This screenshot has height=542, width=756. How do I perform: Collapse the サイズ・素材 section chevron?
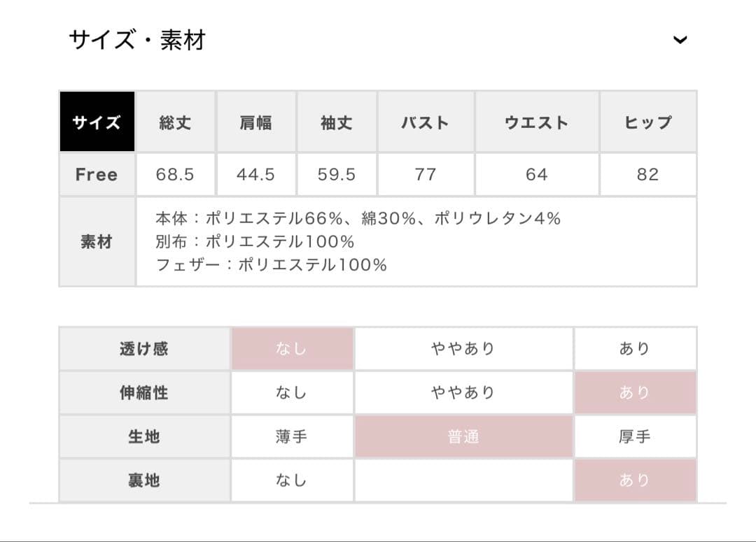679,40
